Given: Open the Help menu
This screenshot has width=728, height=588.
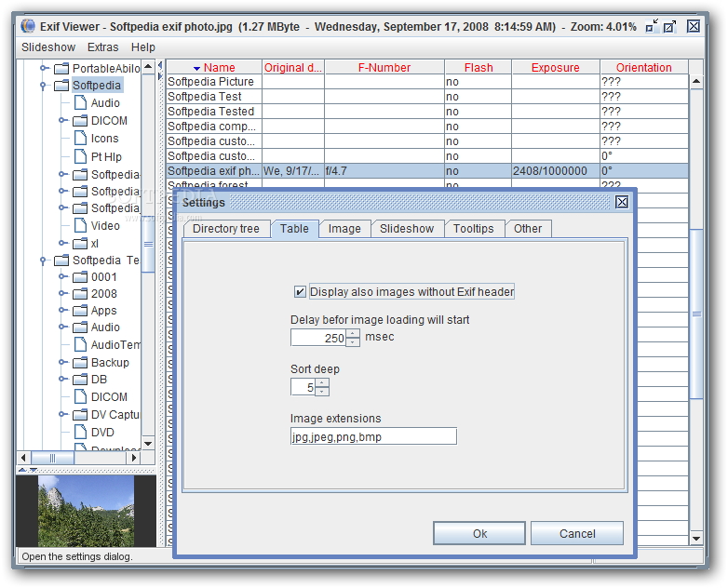Looking at the screenshot, I should click(x=143, y=47).
